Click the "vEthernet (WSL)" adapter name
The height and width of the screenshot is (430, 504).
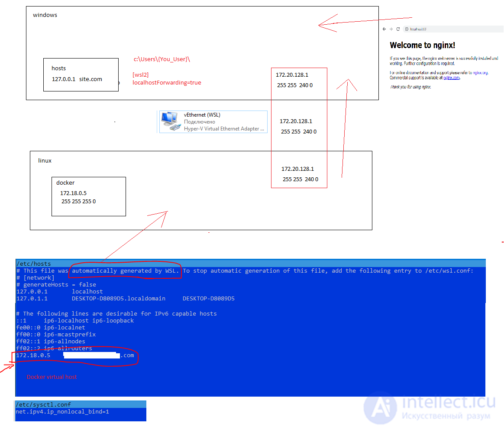pos(202,115)
